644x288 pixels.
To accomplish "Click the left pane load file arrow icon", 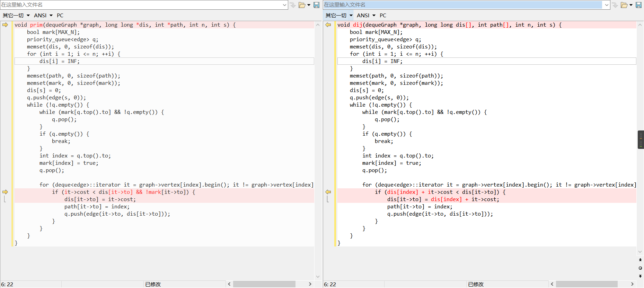I will pyautogui.click(x=293, y=5).
